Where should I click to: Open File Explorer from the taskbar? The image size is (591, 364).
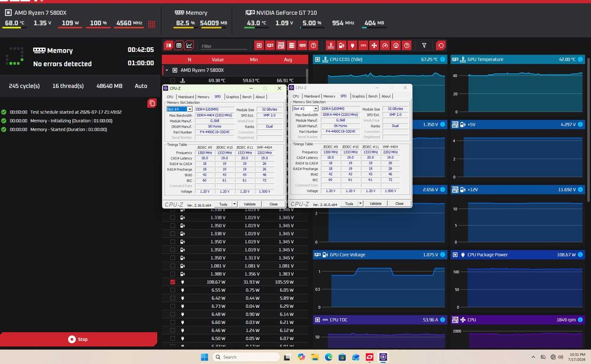click(x=315, y=357)
